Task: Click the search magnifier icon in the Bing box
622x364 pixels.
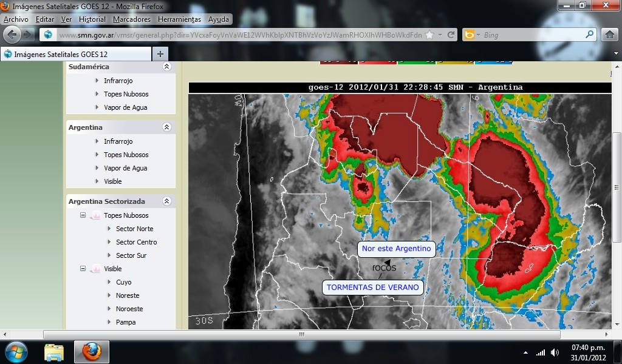Action: point(589,35)
